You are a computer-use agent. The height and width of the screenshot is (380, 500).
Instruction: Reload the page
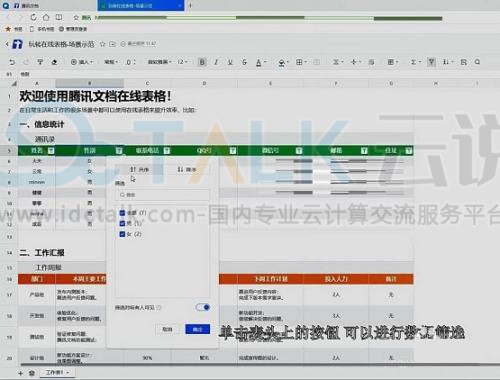pos(33,17)
